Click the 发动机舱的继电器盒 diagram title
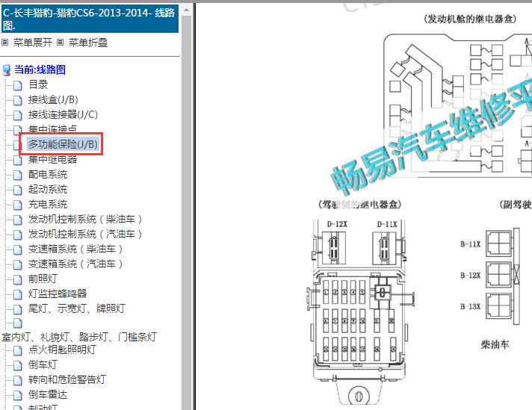Image resolution: width=532 pixels, height=410 pixels. (470, 19)
